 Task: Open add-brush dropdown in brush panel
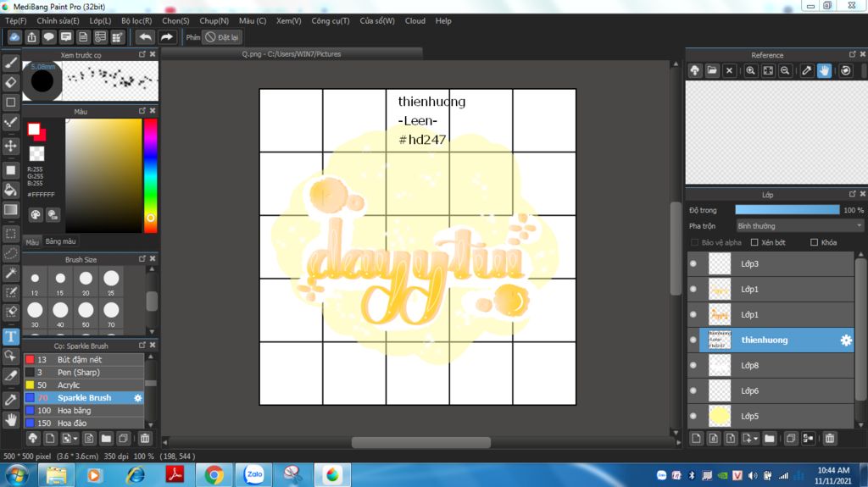pyautogui.click(x=70, y=439)
